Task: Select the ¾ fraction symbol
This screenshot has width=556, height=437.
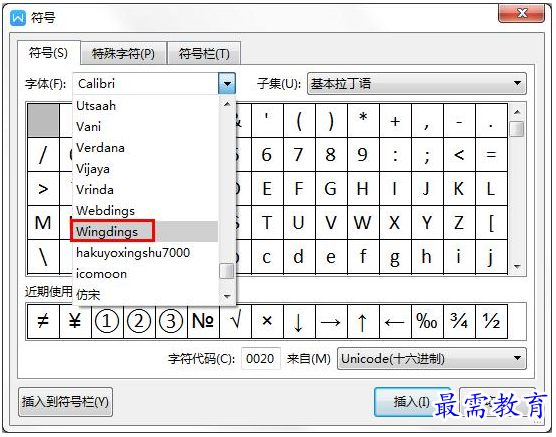Action: tap(459, 321)
